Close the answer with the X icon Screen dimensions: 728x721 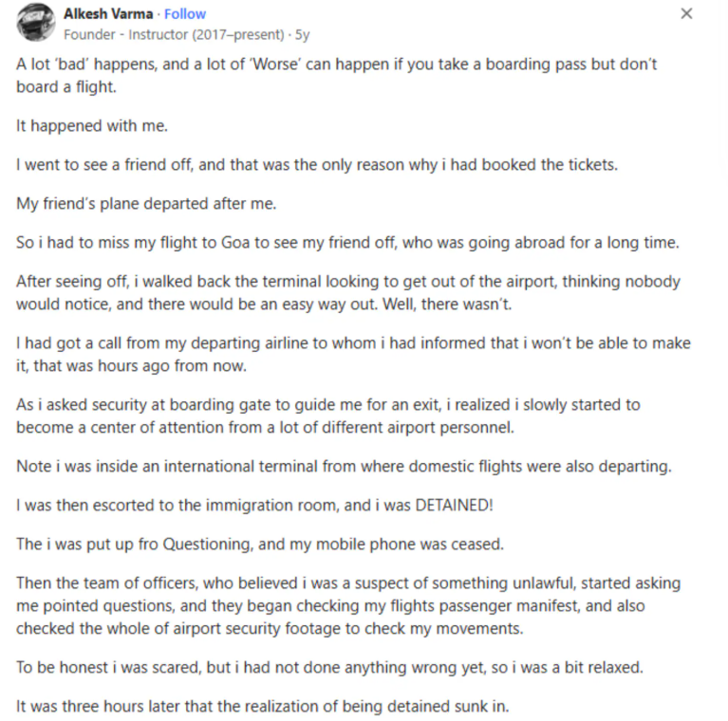click(x=686, y=13)
